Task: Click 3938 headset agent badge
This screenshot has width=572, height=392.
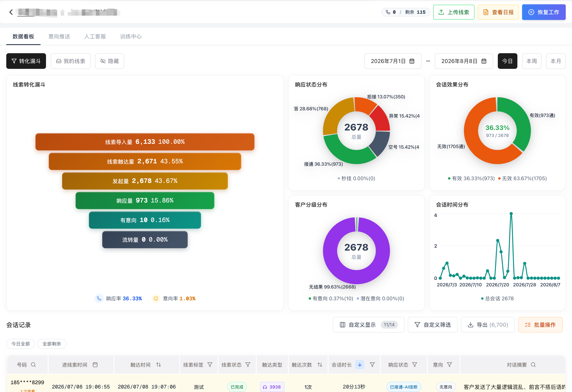Action: click(272, 387)
